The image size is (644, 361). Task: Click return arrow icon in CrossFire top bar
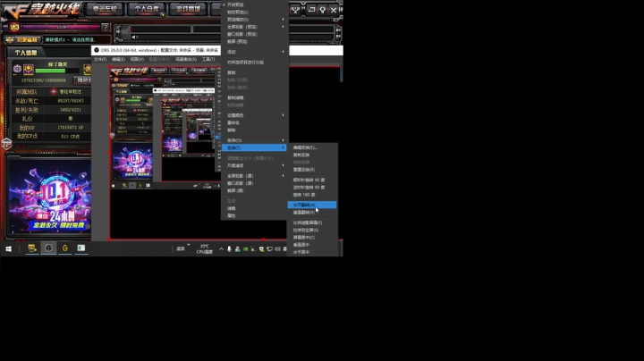pyautogui.click(x=312, y=10)
